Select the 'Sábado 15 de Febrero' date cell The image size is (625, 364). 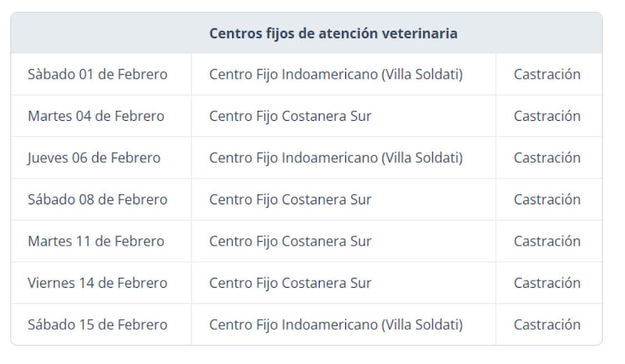[97, 325]
